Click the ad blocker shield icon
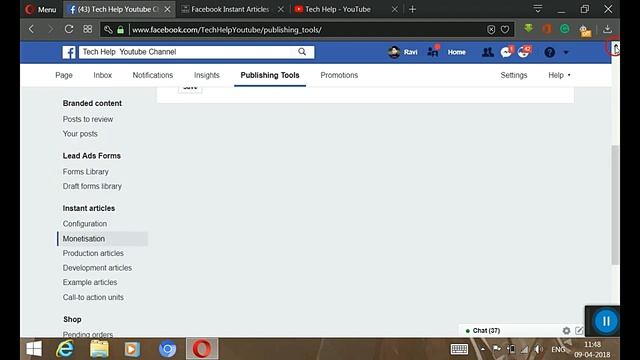Screen dimensions: 640x360 [491, 29]
